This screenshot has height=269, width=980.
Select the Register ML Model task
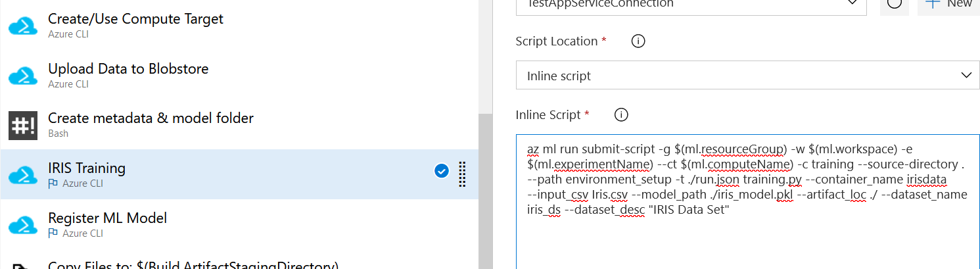tap(240, 224)
